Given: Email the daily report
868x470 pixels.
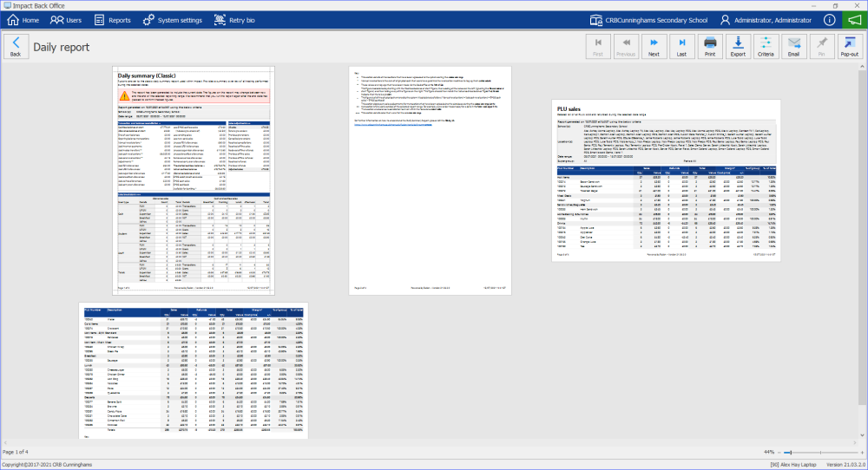Looking at the screenshot, I should tap(794, 47).
